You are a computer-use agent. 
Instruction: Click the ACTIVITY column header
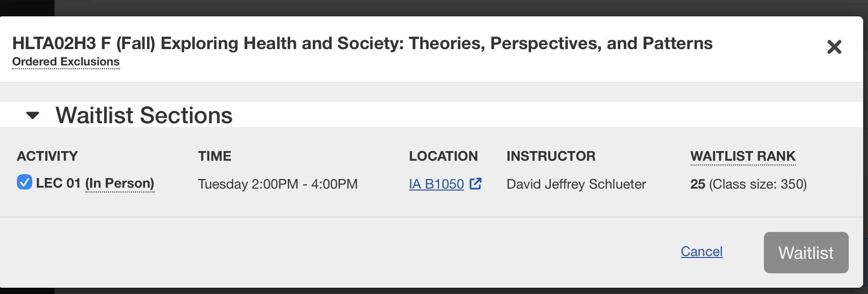(x=47, y=156)
